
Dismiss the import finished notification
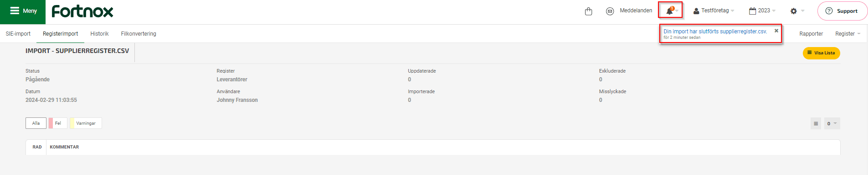coord(776,31)
